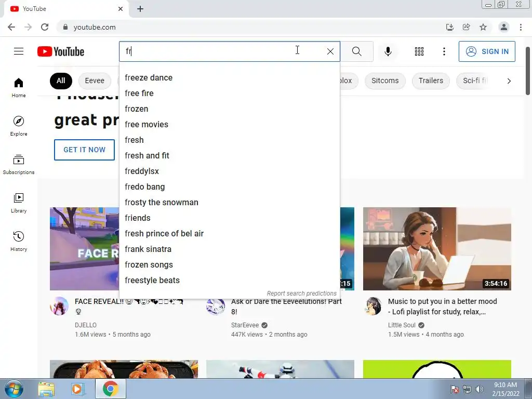This screenshot has height=399, width=532.
Task: Open Windows Explorer from taskbar
Action: (46, 389)
